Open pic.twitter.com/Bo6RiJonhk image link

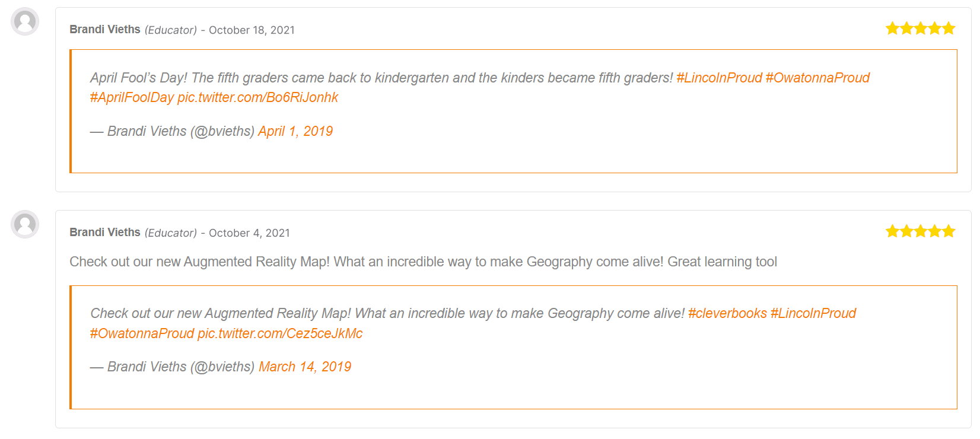[257, 98]
